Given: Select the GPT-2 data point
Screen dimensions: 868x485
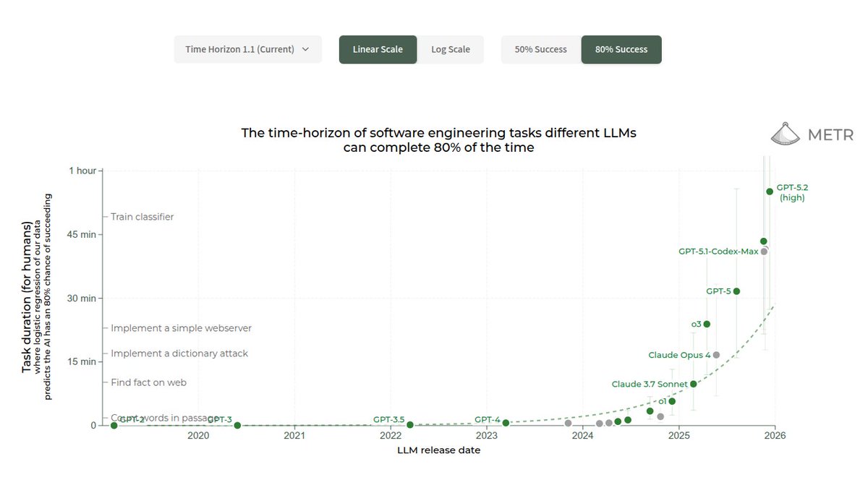Looking at the screenshot, I should [x=114, y=425].
